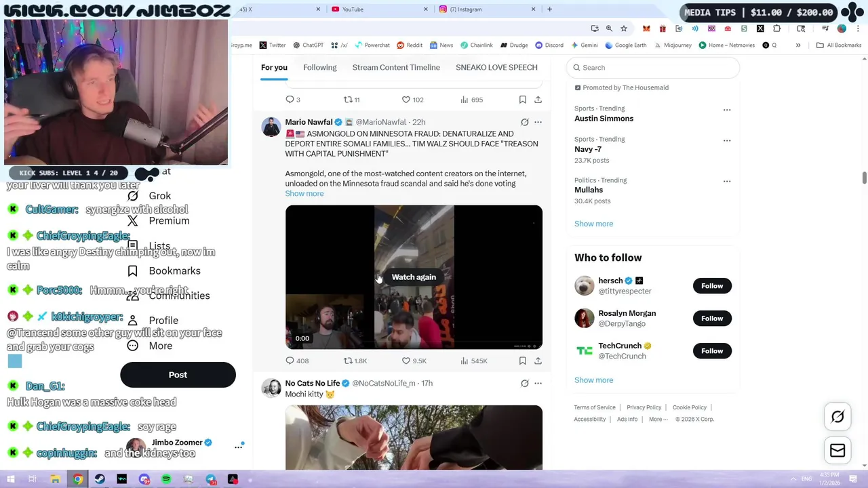Switch to the Following tab
Viewport: 868px width, 488px height.
319,67
